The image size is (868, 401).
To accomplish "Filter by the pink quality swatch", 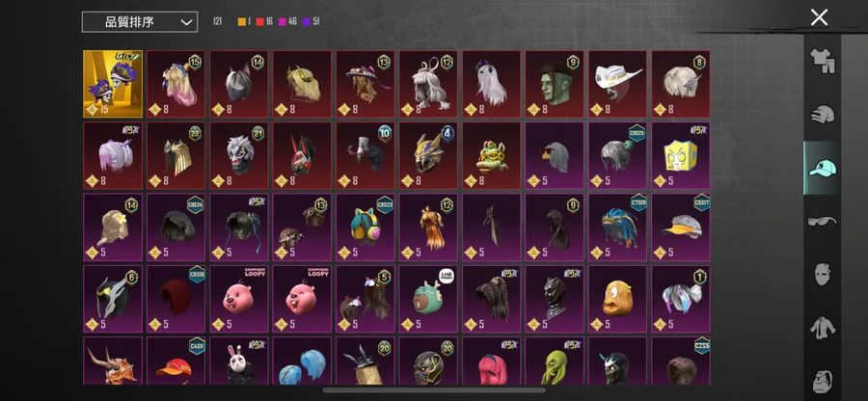I will click(x=282, y=21).
